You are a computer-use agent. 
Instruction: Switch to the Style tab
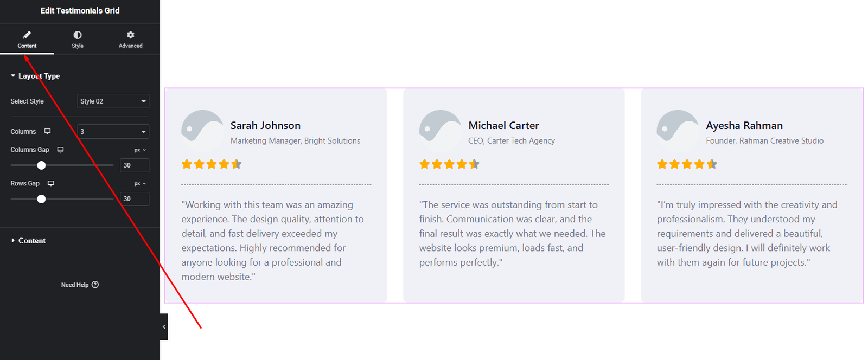pos(78,39)
